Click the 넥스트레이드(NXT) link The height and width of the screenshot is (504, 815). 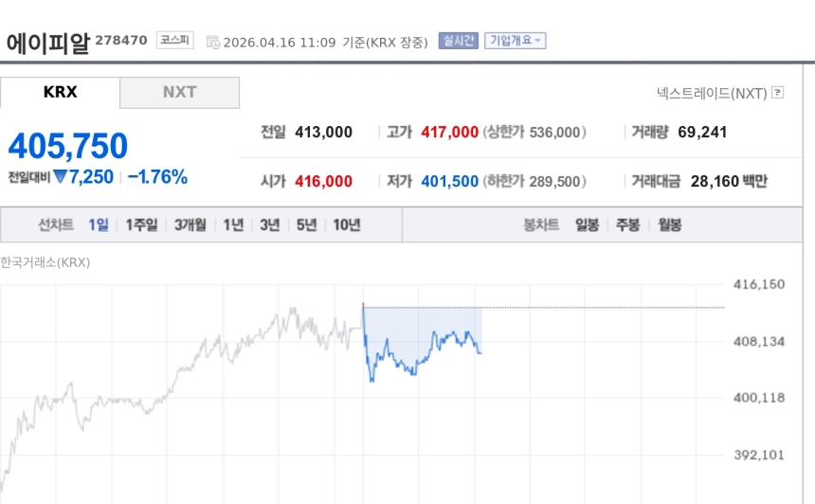(x=711, y=93)
